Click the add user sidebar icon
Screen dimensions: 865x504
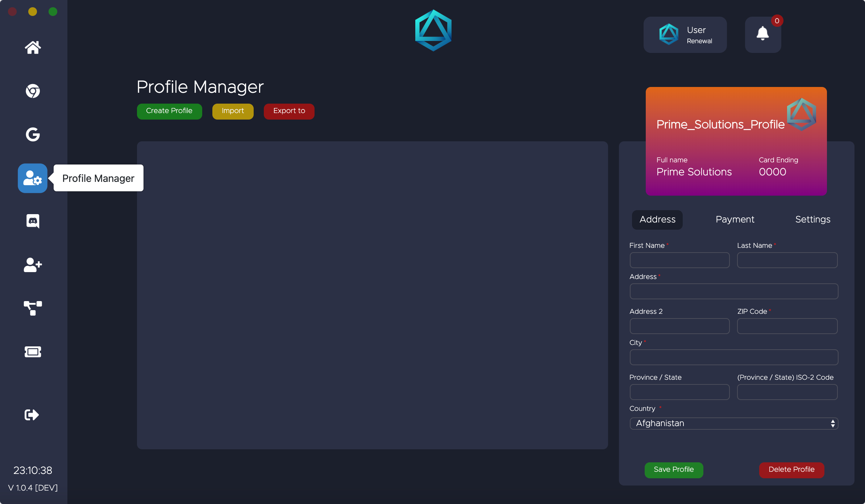pyautogui.click(x=33, y=265)
